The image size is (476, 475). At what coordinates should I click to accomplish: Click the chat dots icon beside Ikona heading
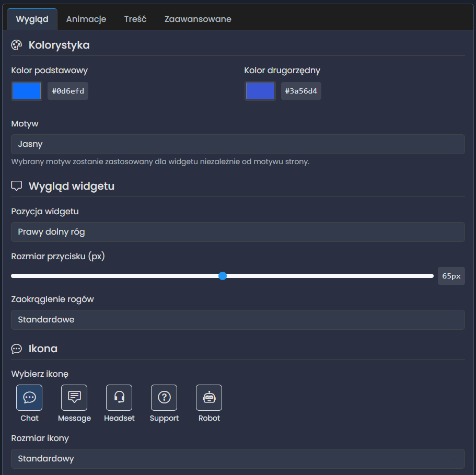(17, 349)
